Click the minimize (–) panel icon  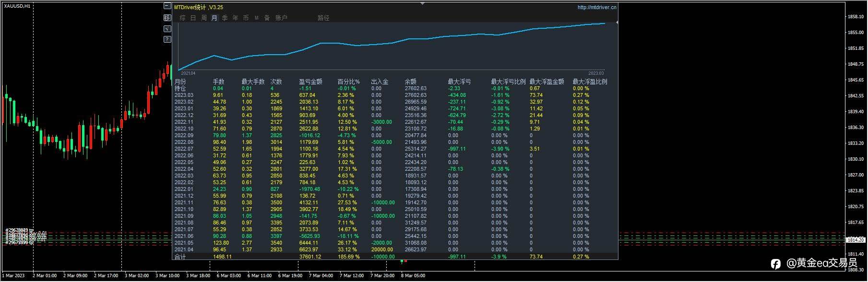pos(167,6)
